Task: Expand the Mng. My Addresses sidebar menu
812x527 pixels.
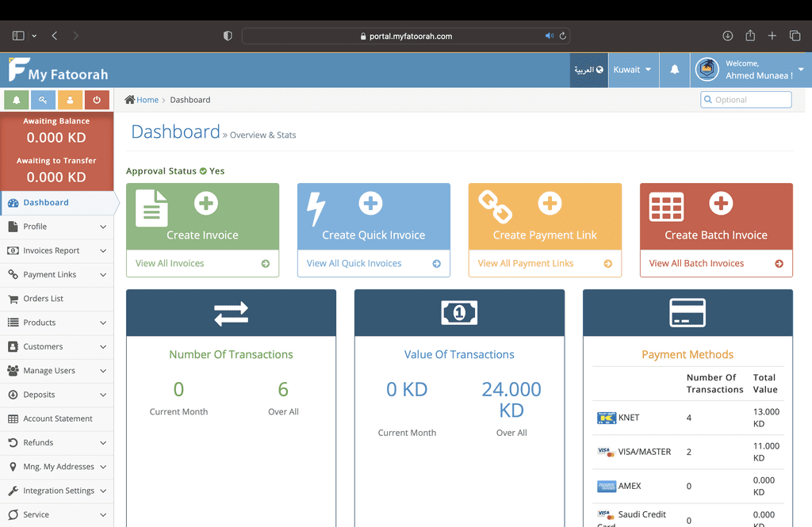Action: [x=57, y=467]
